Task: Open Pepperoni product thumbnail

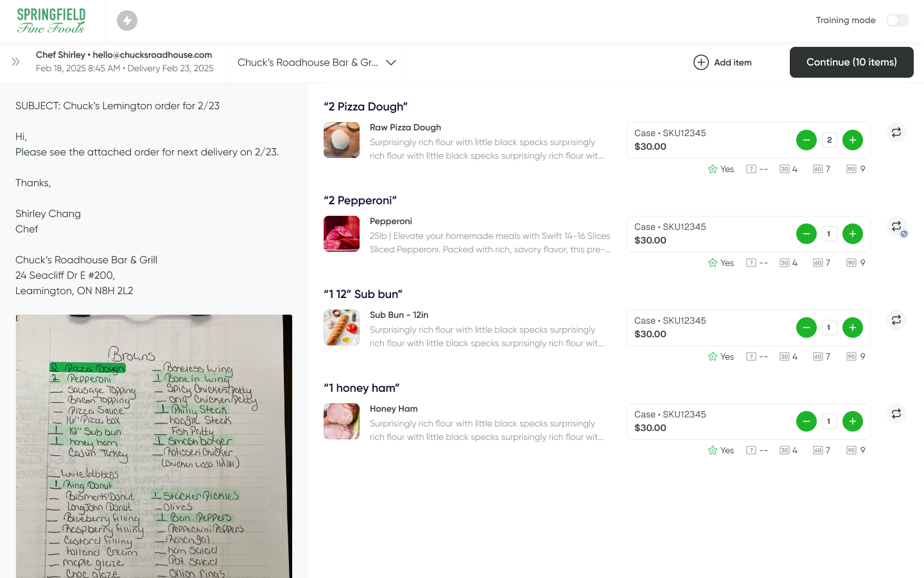Action: pos(342,234)
